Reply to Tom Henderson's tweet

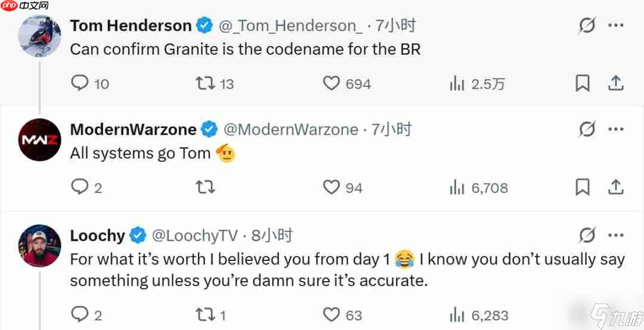coord(79,83)
